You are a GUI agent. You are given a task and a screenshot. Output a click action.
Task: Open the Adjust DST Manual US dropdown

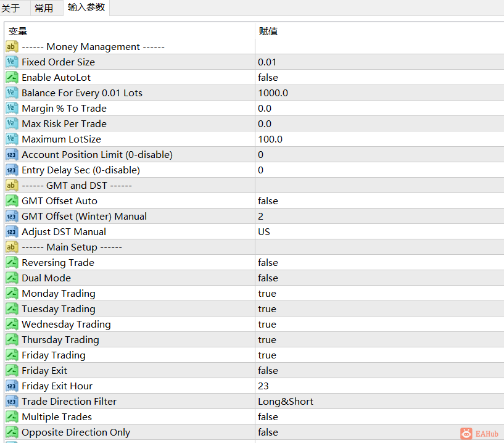click(x=379, y=232)
